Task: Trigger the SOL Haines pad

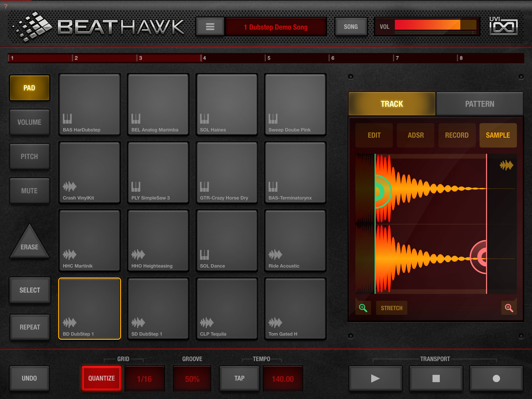Action: click(x=227, y=104)
